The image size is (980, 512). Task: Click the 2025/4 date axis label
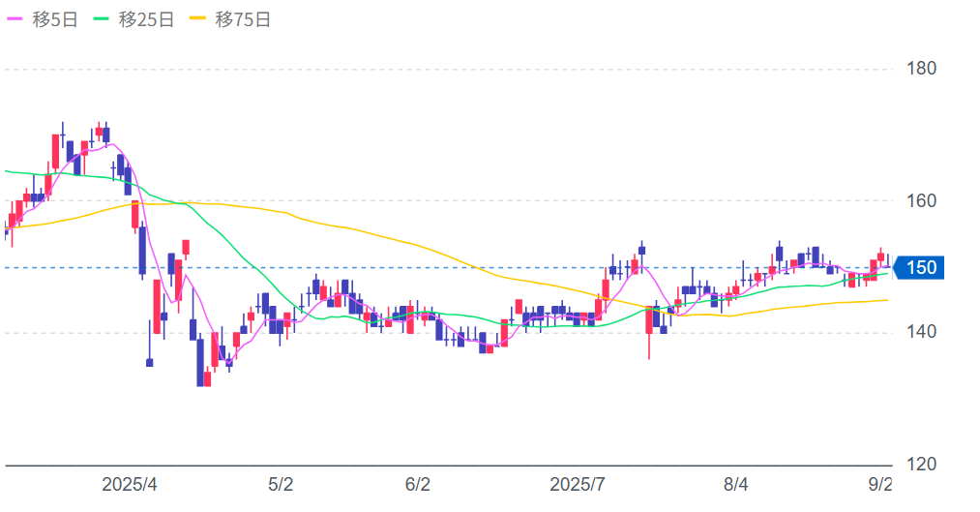130,484
